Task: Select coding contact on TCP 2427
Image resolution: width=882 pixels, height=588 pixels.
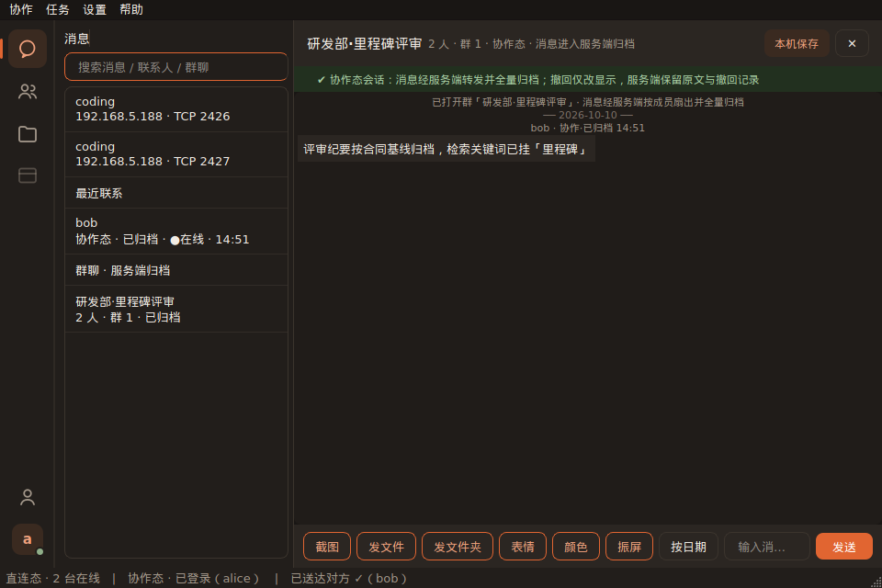Action: pos(176,154)
